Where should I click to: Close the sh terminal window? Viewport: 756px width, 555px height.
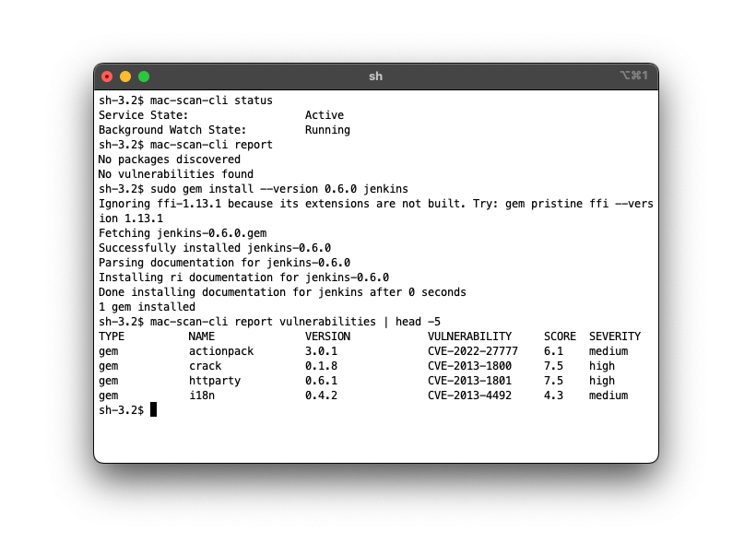click(107, 77)
